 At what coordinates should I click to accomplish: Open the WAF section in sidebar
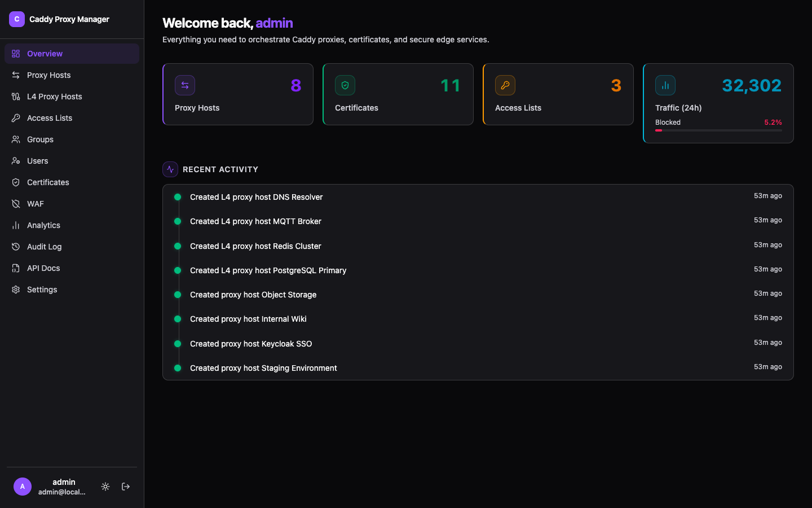36,204
